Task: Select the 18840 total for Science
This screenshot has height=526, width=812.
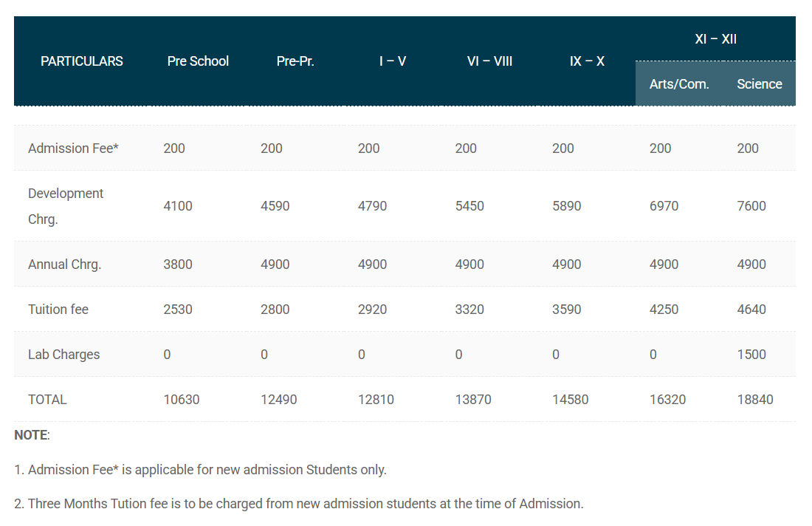Action: [756, 399]
